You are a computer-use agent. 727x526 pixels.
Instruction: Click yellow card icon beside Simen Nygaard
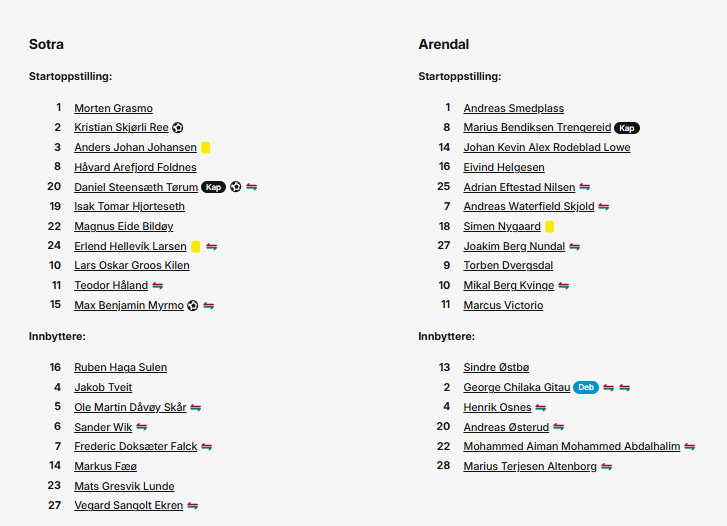click(549, 226)
